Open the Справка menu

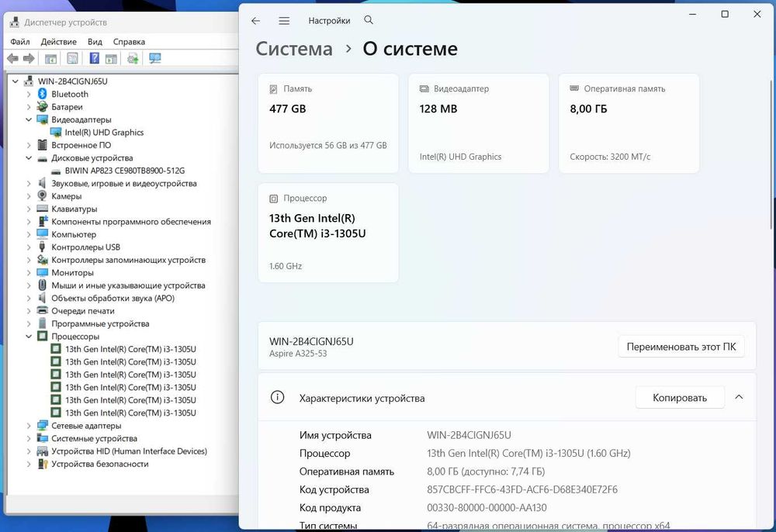pyautogui.click(x=129, y=42)
